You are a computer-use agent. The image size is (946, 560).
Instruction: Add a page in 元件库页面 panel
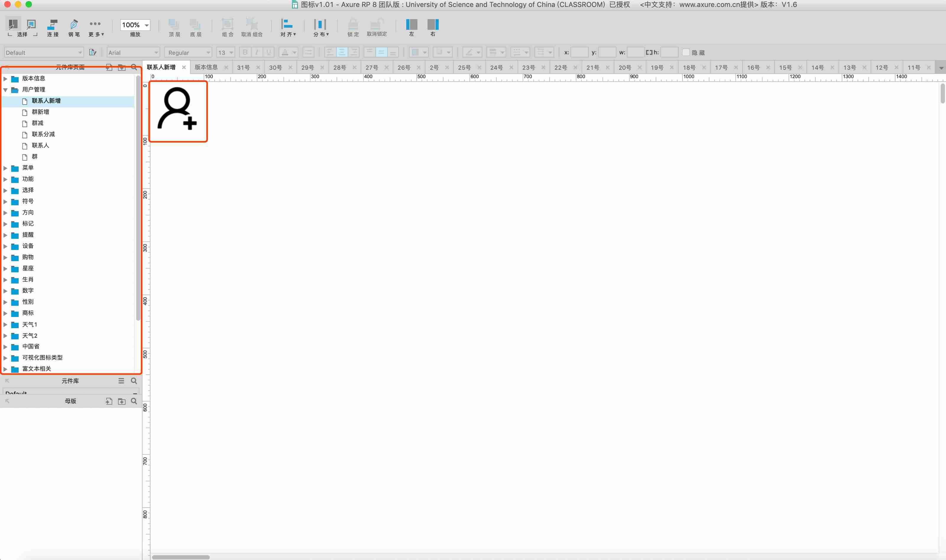[109, 67]
